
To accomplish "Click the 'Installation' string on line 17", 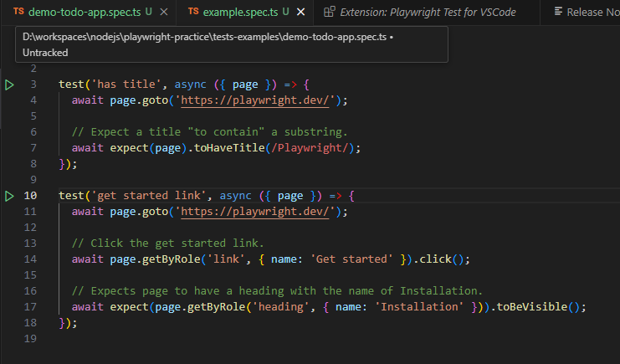I will (419, 307).
